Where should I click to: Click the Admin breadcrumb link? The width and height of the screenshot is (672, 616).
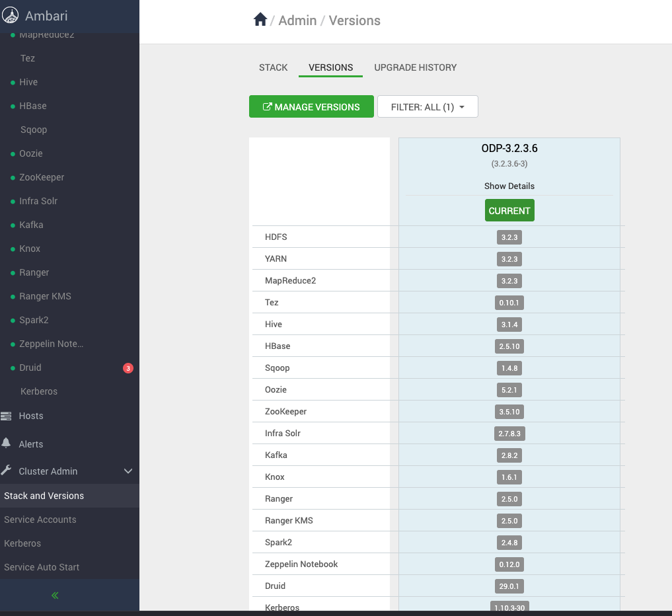297,20
